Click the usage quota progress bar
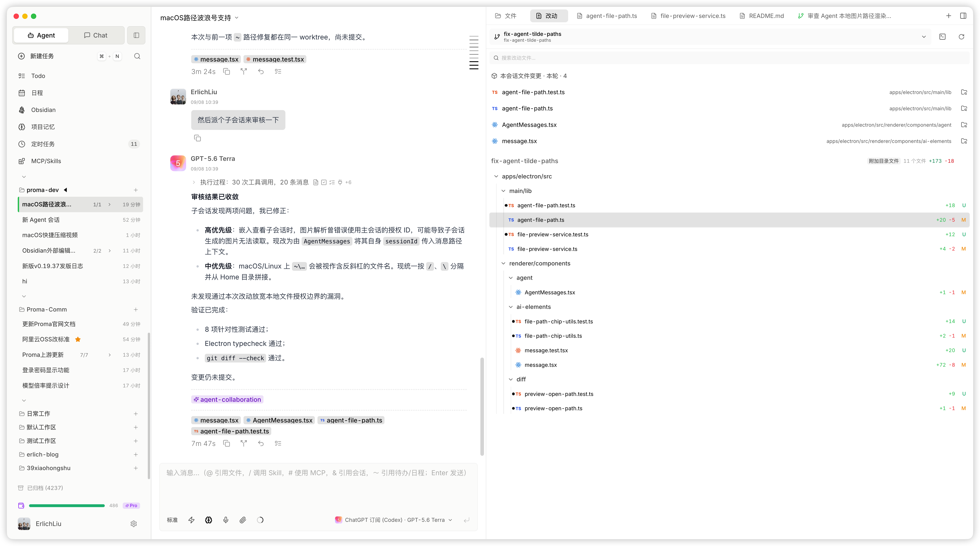Viewport: 980px width, 546px height. pyautogui.click(x=67, y=506)
